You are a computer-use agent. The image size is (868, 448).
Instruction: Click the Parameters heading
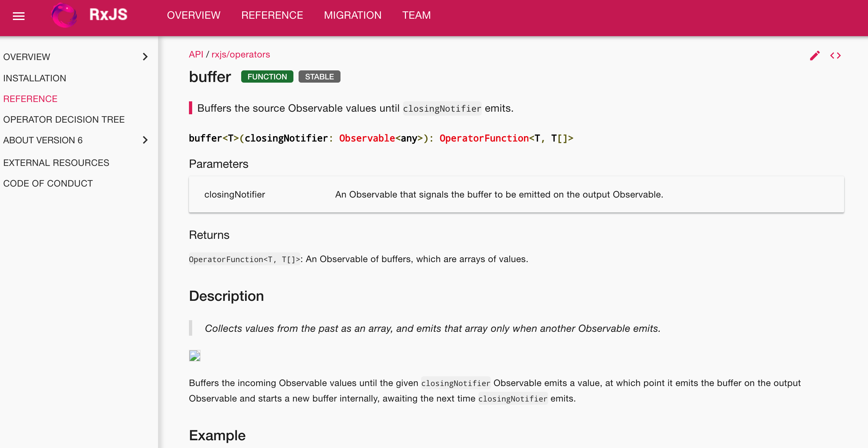click(218, 164)
